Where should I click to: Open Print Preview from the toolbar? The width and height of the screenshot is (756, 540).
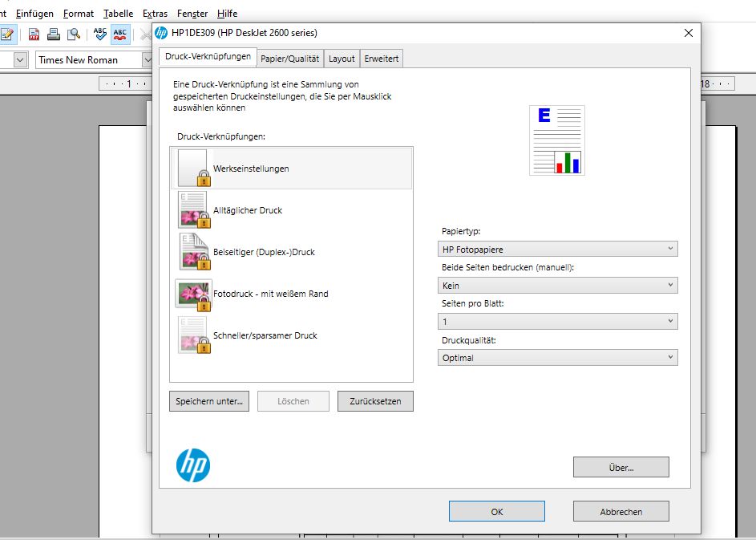[74, 35]
